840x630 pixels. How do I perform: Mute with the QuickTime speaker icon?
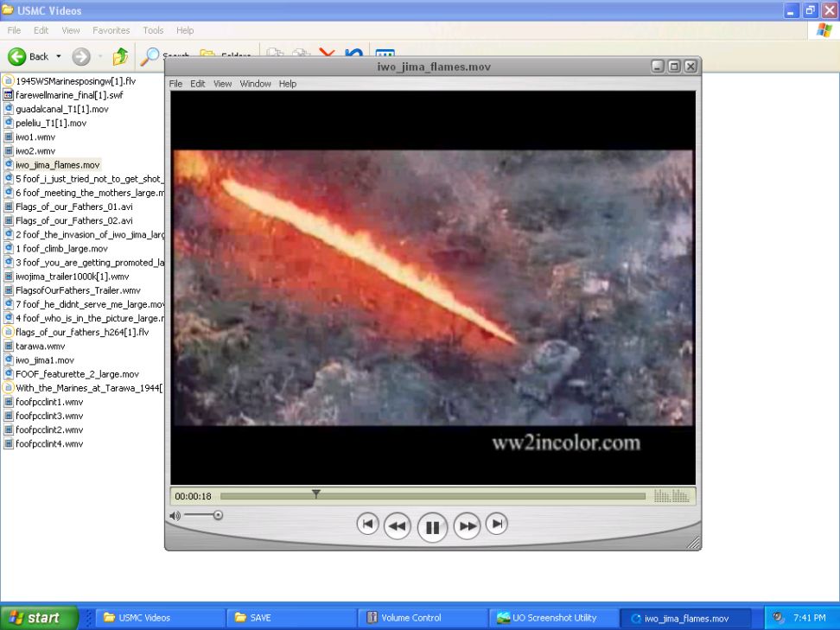pos(175,516)
